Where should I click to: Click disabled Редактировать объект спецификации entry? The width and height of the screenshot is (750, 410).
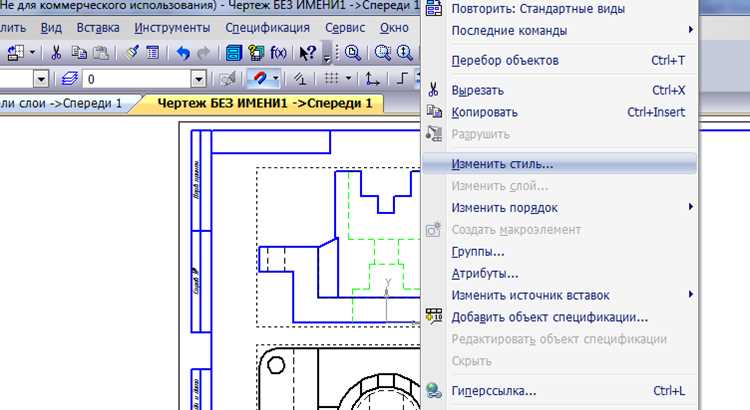(560, 339)
